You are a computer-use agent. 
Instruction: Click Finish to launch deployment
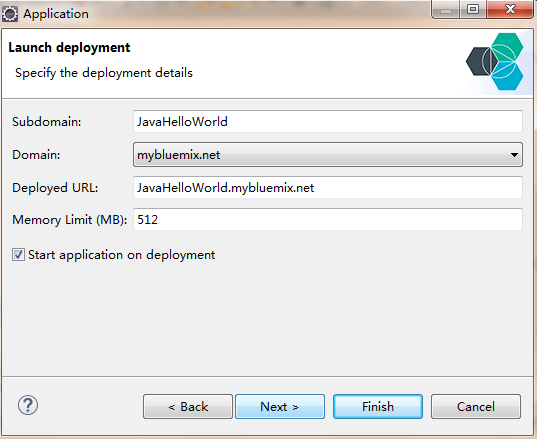pyautogui.click(x=378, y=406)
